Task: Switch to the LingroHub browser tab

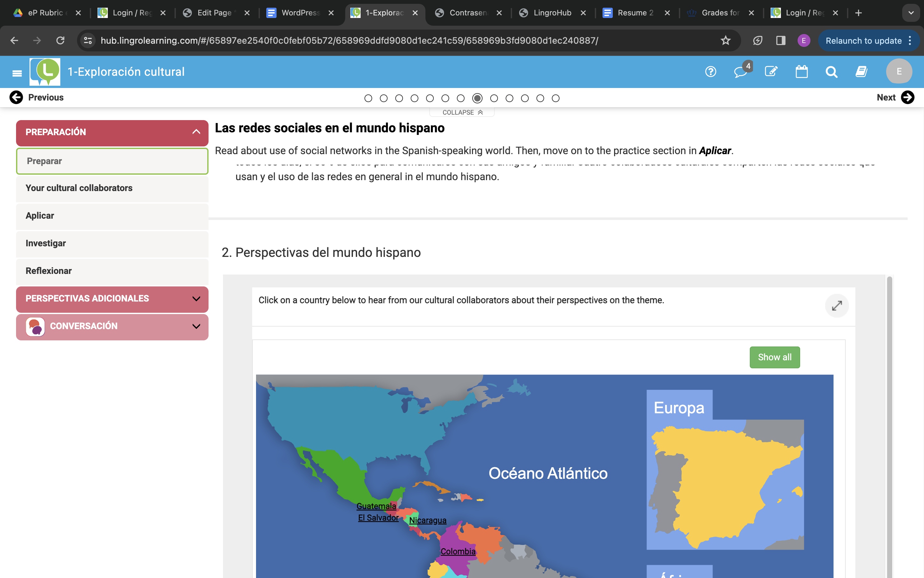Action: click(552, 13)
